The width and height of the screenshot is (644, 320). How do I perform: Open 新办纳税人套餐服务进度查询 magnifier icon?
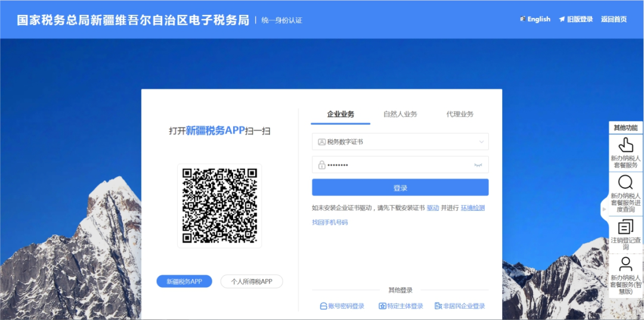[626, 182]
